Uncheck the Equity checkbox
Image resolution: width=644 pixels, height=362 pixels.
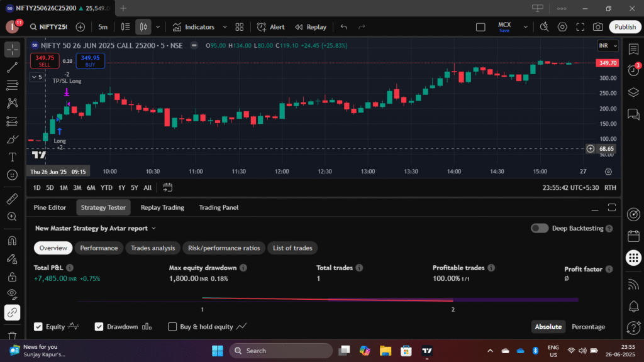[x=38, y=327]
